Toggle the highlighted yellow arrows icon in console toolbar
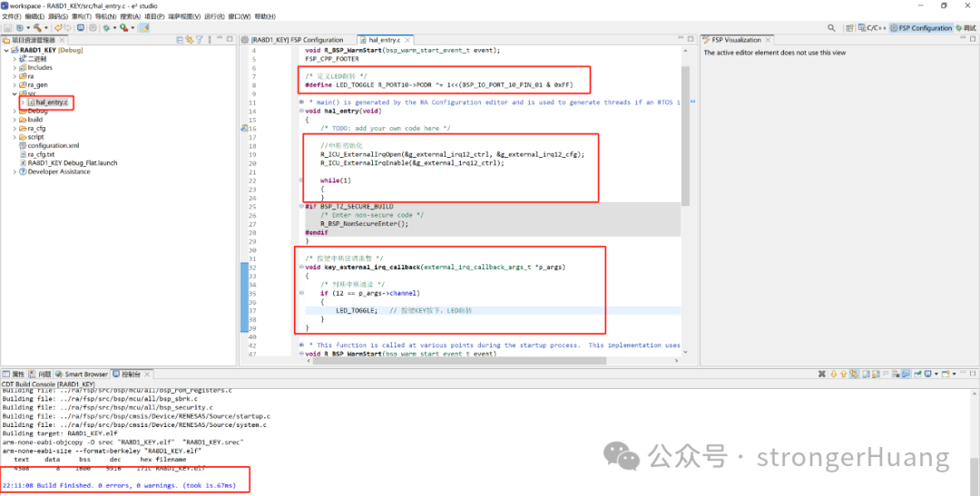 tap(854, 374)
